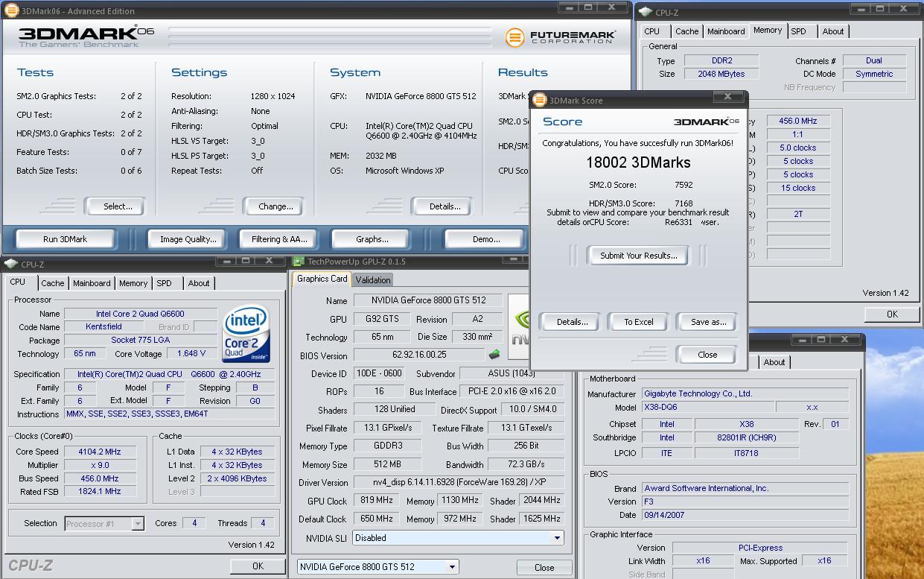Viewport: 924px width, 579px height.
Task: Click OK in the top-right CPU-Z Memory window
Action: (x=892, y=314)
